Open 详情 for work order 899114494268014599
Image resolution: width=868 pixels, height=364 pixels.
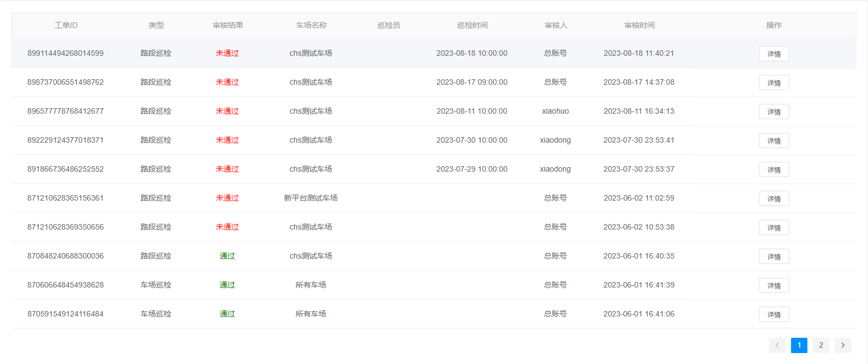[774, 54]
